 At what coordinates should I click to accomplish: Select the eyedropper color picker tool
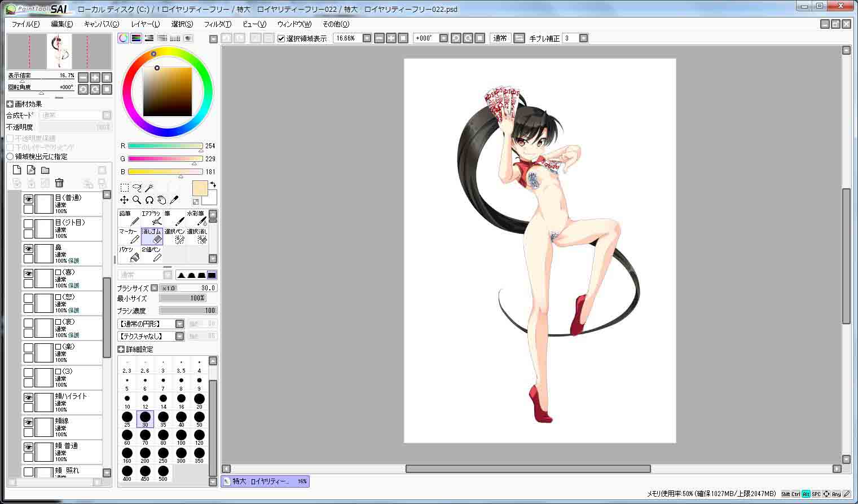click(174, 200)
